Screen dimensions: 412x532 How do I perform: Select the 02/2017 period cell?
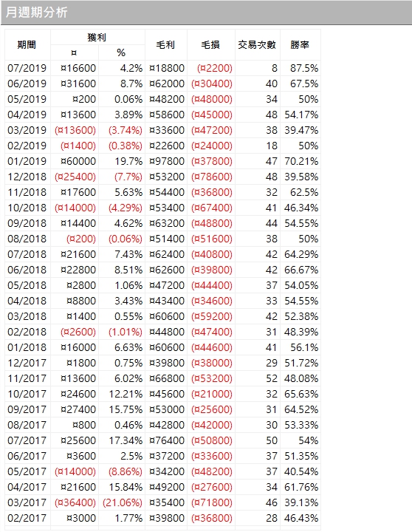click(27, 518)
